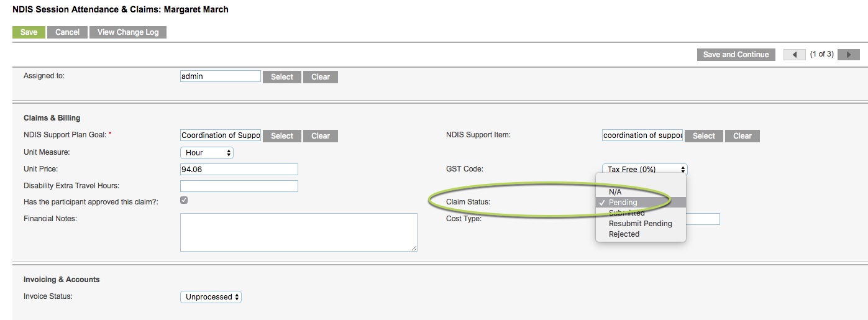Click the Unit Price field
Image resolution: width=868 pixels, height=320 pixels.
tap(239, 170)
